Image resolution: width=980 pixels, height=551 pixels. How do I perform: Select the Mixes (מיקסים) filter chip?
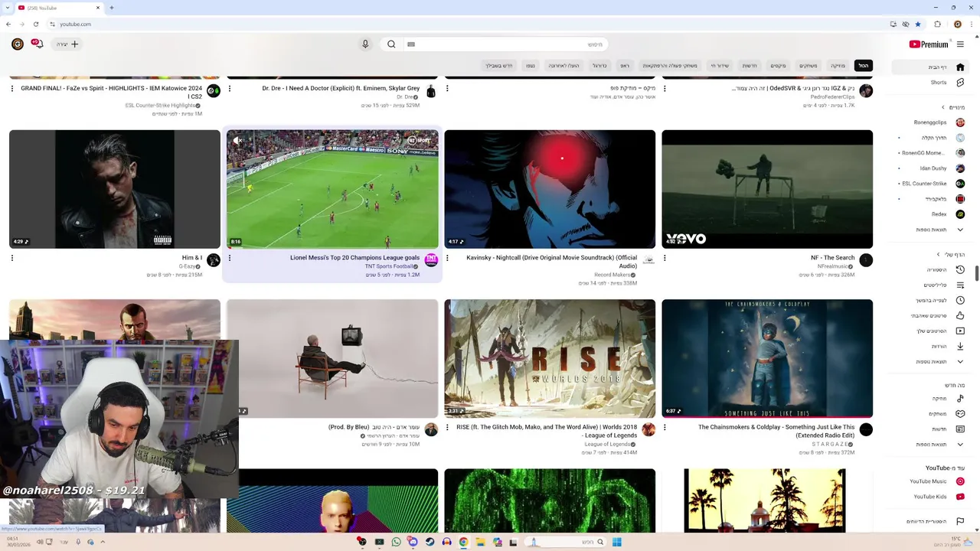pyautogui.click(x=778, y=66)
